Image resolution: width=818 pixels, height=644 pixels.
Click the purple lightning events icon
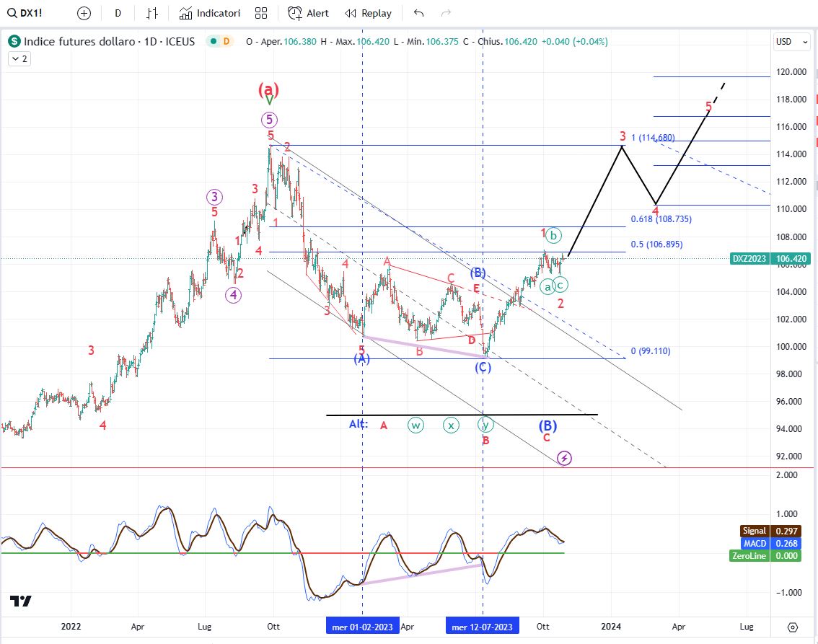click(565, 459)
